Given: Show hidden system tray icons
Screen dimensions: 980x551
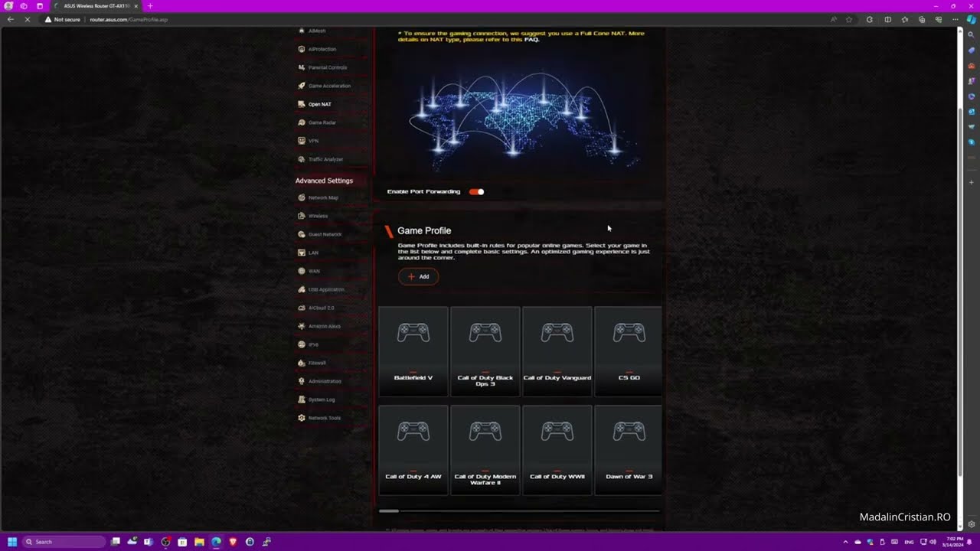Looking at the screenshot, I should pos(845,542).
